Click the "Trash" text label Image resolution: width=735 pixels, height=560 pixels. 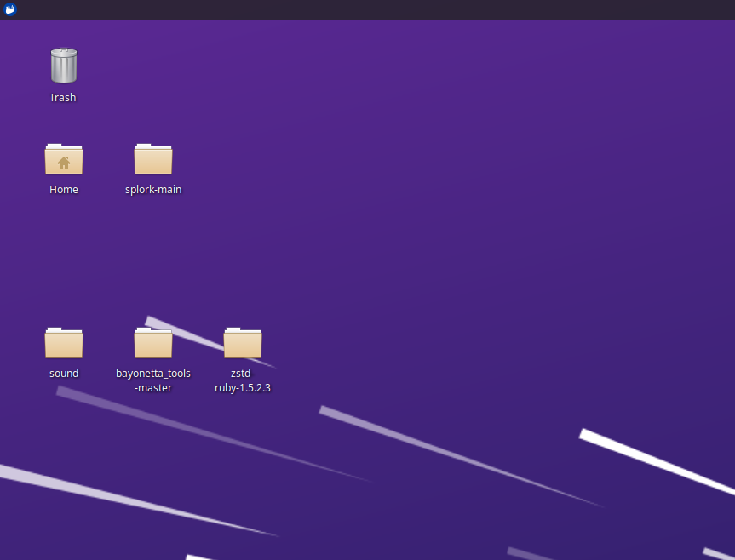point(63,97)
